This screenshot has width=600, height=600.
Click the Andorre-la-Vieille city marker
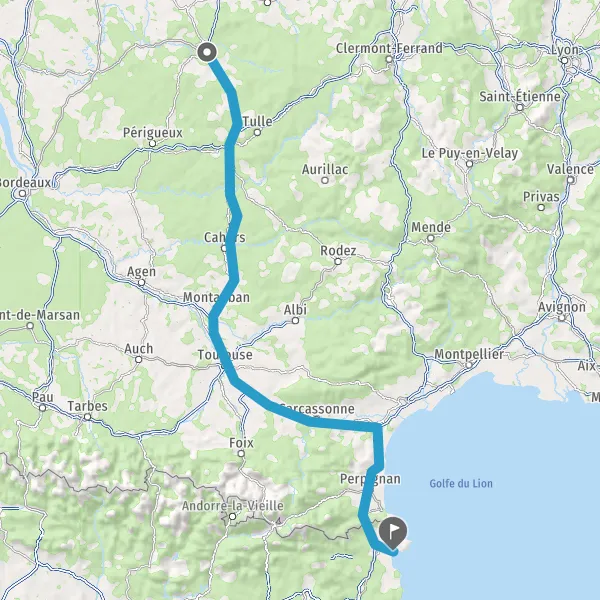232,517
